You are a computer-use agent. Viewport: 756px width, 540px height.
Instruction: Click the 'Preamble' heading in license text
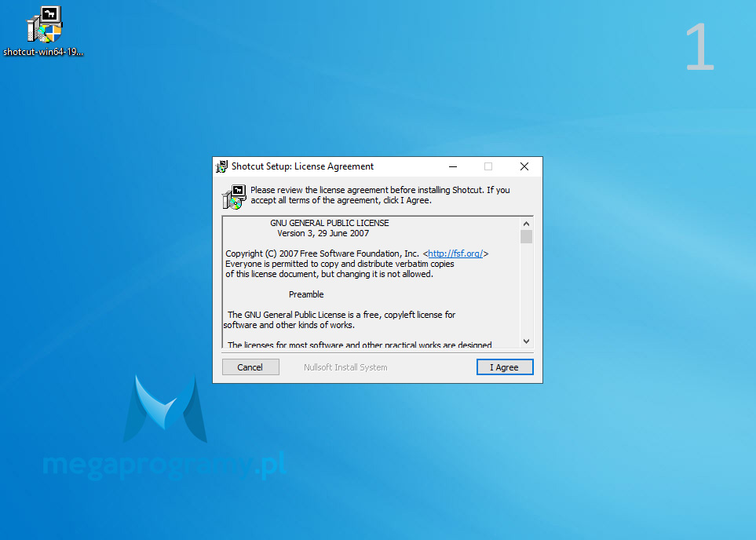click(x=306, y=294)
